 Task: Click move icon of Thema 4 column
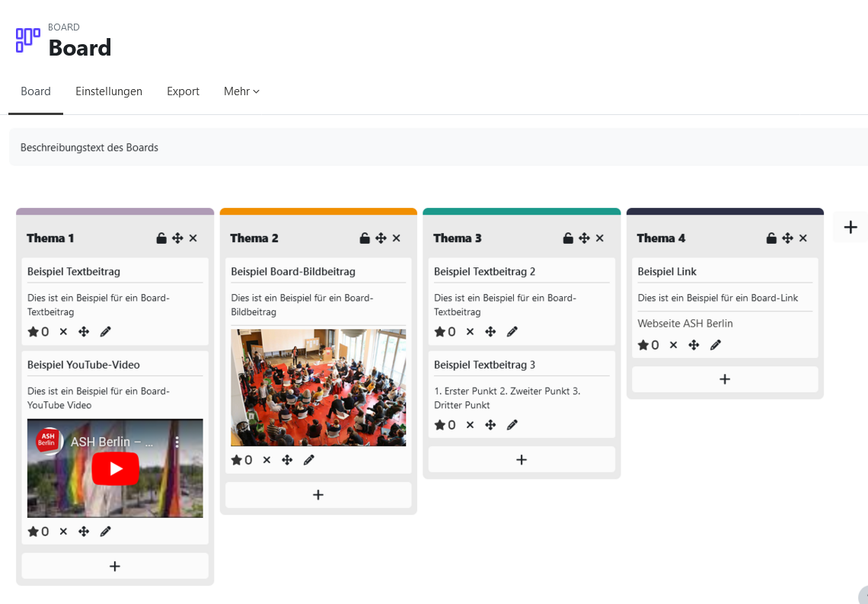pyautogui.click(x=788, y=238)
